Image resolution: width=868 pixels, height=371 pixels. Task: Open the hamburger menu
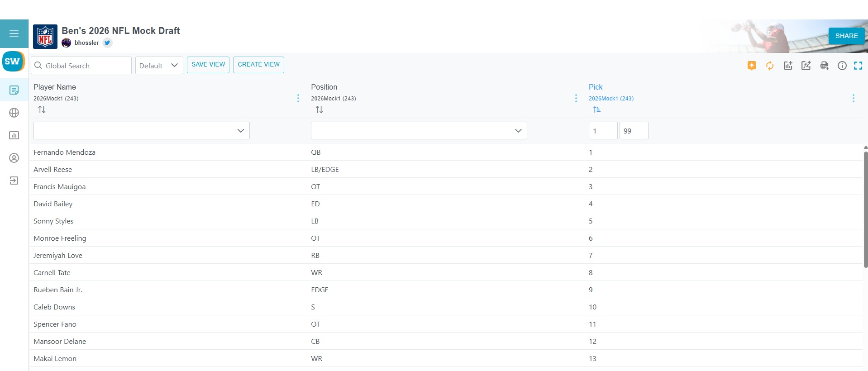pyautogui.click(x=14, y=33)
